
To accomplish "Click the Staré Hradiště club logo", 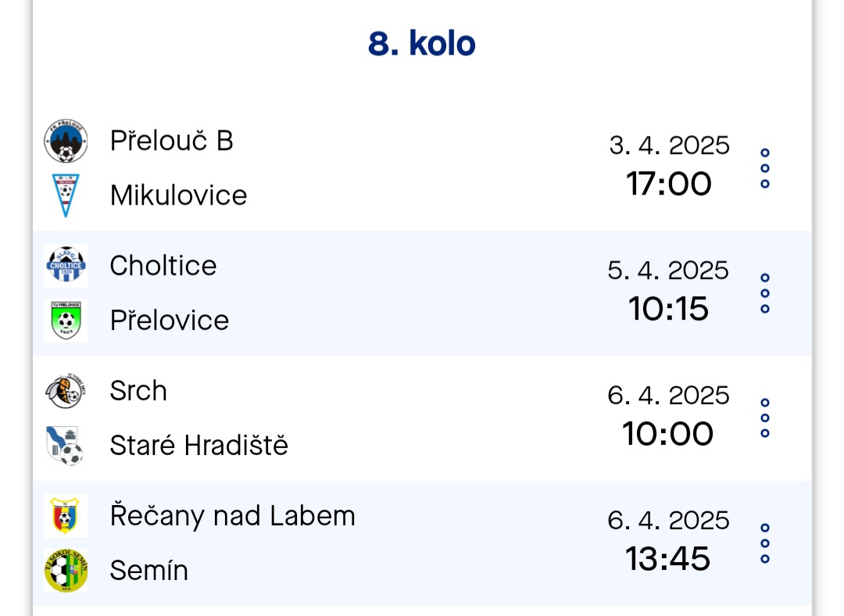I will point(66,446).
